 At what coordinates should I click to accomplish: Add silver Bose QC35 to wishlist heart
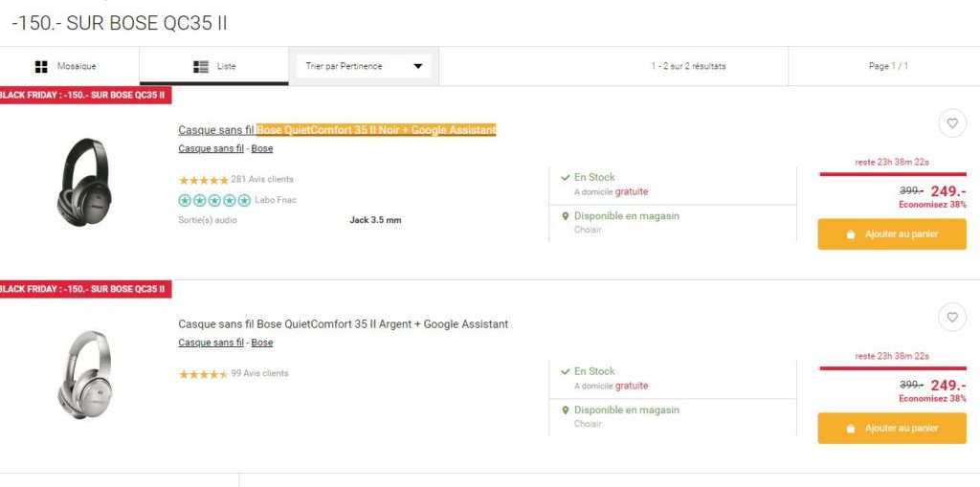click(x=951, y=317)
